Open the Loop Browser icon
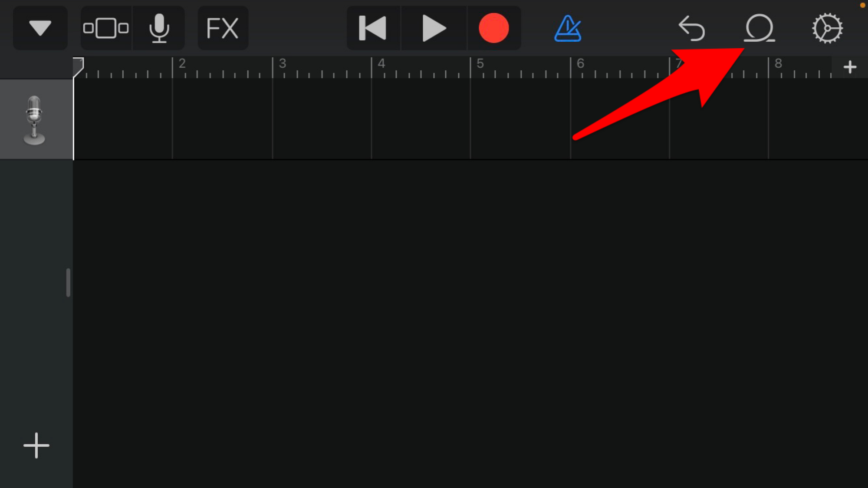Viewport: 868px width, 488px height. coord(759,28)
